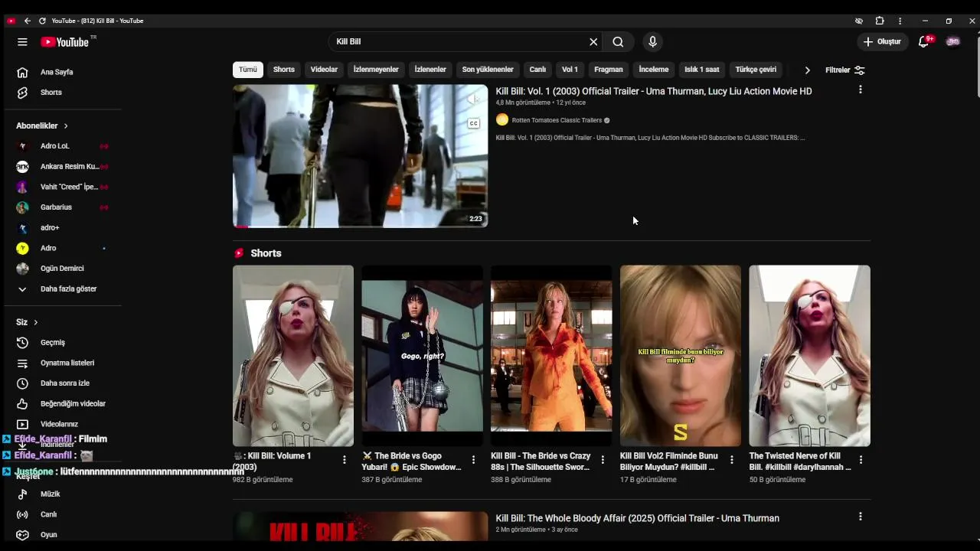Open options for Twisted Nerve short
Image resolution: width=980 pixels, height=551 pixels.
861,460
